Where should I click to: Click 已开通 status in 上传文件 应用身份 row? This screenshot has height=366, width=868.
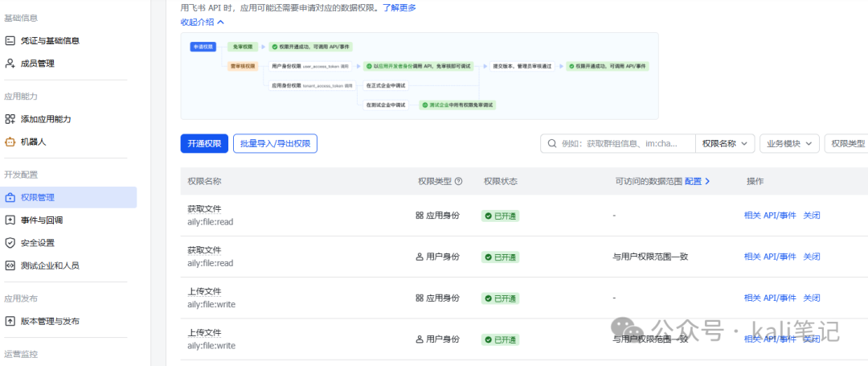[501, 298]
